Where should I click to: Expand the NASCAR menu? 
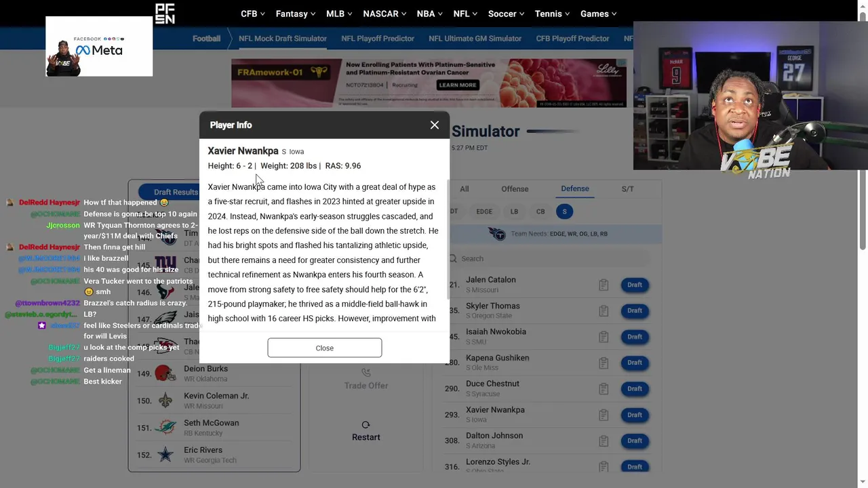pos(384,14)
